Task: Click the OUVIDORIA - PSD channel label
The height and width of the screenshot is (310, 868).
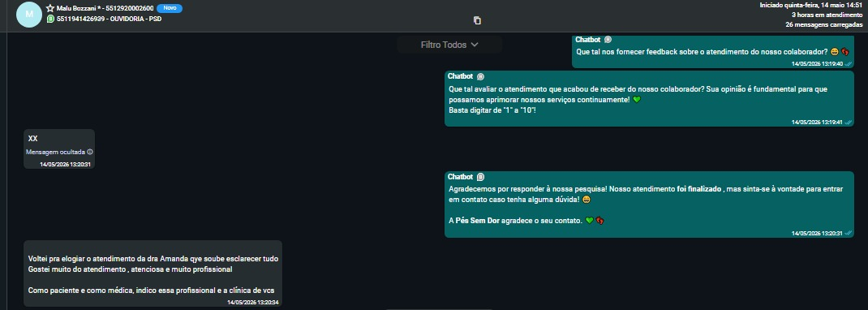Action: (136, 19)
